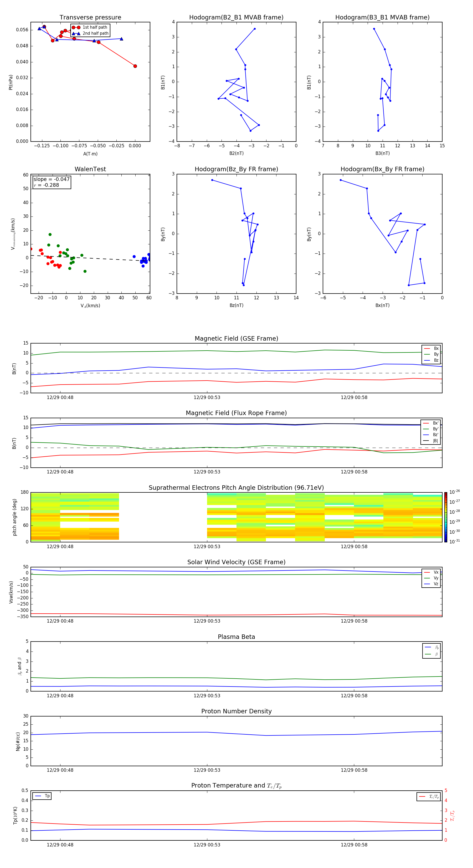This screenshot has height=868, width=473.
Task: Select the 'r = -0.288' annotation
Action: point(46,185)
